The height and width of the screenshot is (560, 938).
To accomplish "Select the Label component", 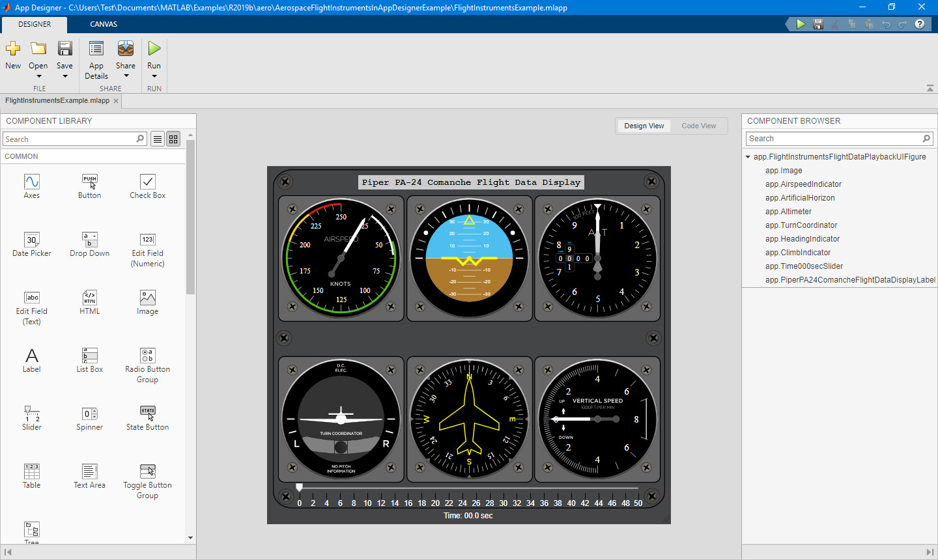I will [x=32, y=360].
